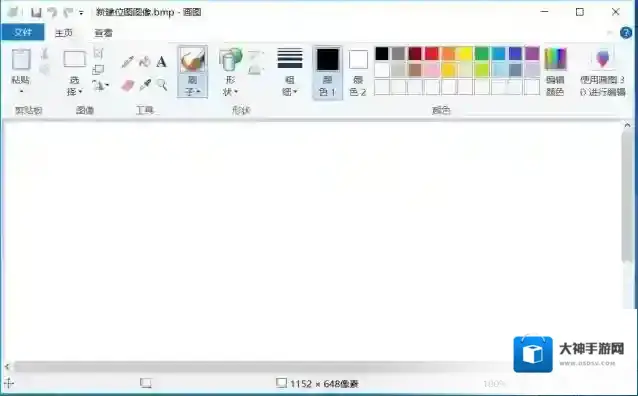Click the Edit colors rainbow icon
The image size is (638, 396).
(x=555, y=59)
